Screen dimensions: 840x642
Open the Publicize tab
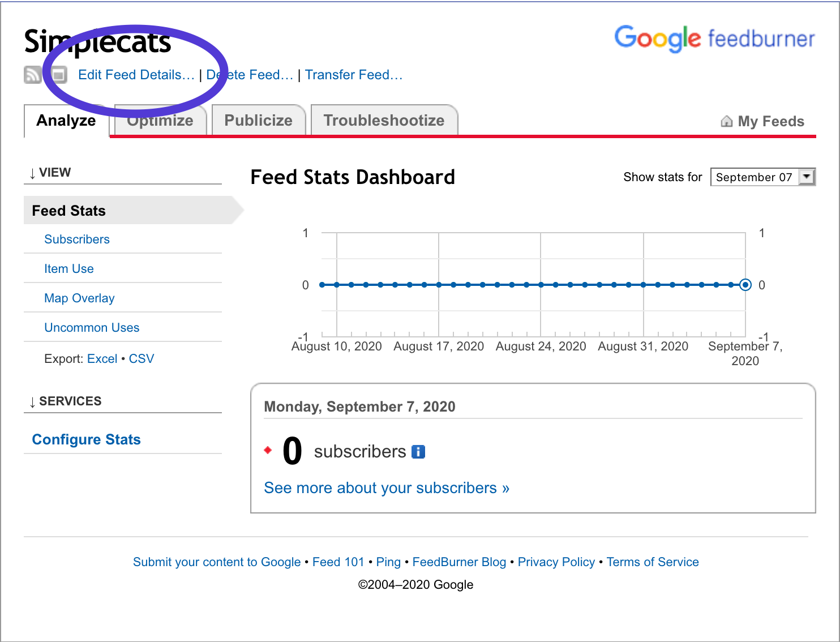pyautogui.click(x=259, y=121)
